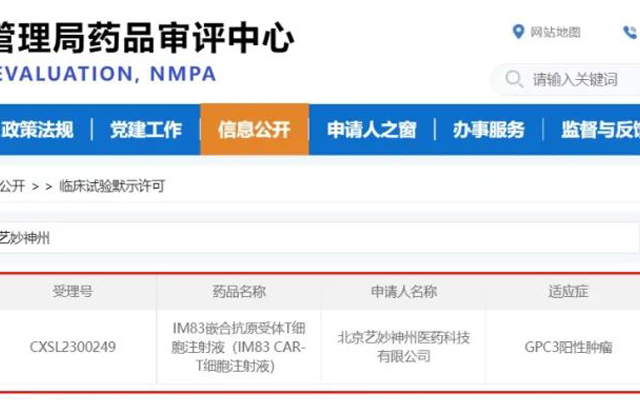Click the 适应症 column header
The height and width of the screenshot is (400, 640).
[568, 291]
